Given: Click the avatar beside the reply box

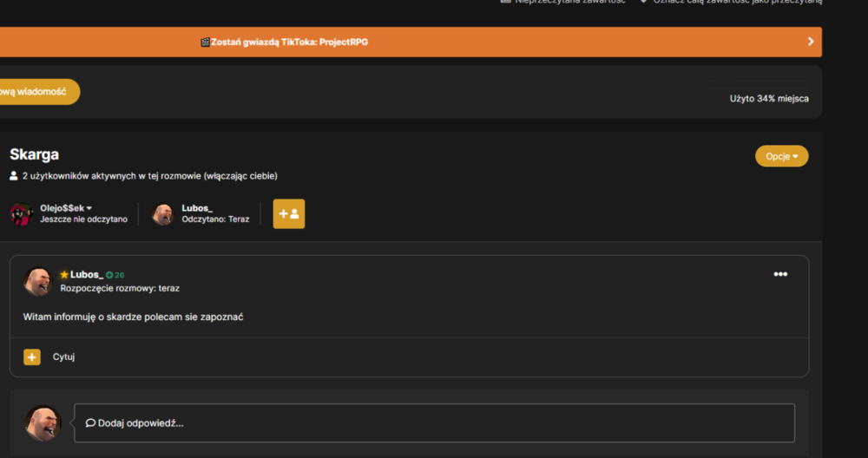Looking at the screenshot, I should (x=43, y=423).
